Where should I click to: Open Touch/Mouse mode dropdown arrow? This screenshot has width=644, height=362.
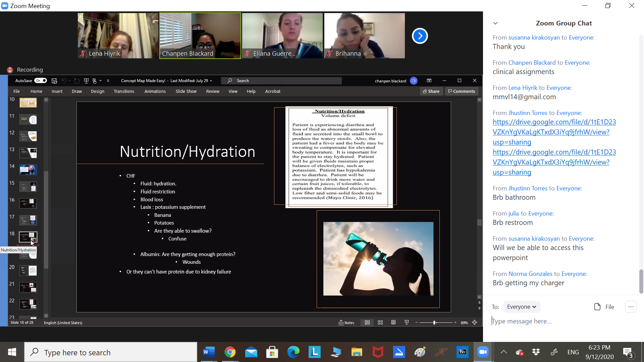100,81
